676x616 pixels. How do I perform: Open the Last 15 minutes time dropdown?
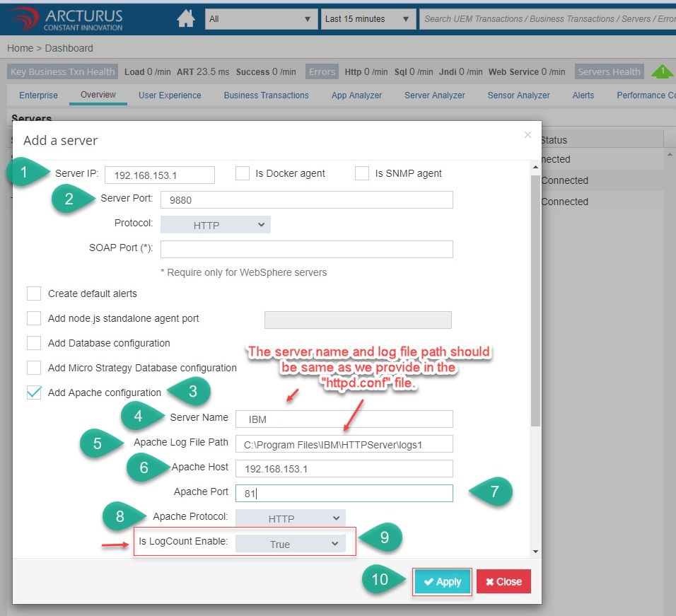tap(368, 19)
